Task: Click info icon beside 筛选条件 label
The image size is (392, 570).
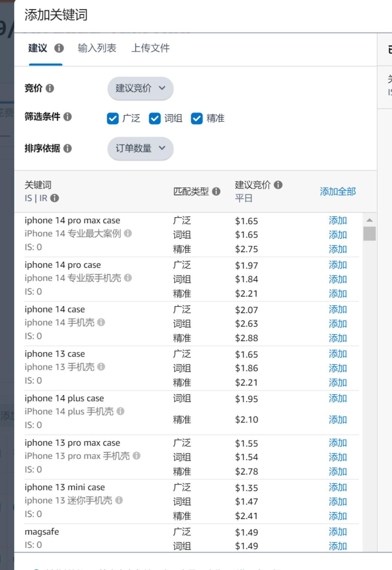Action: click(68, 117)
